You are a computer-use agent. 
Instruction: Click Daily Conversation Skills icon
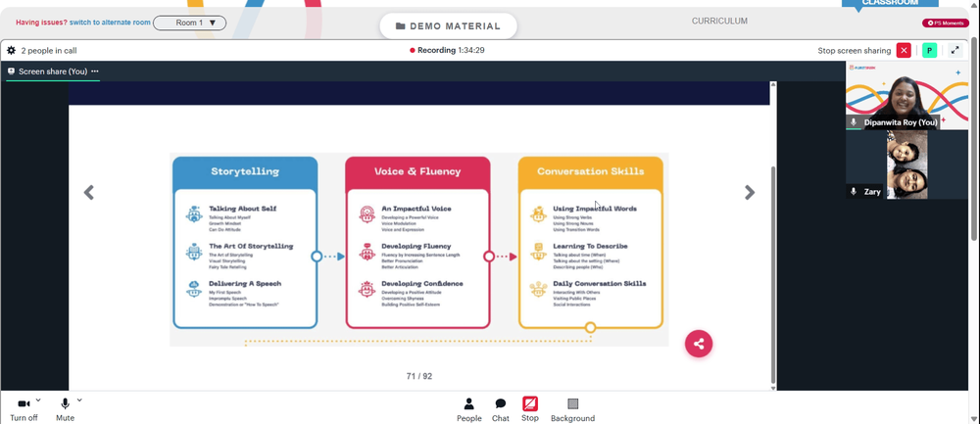point(539,289)
